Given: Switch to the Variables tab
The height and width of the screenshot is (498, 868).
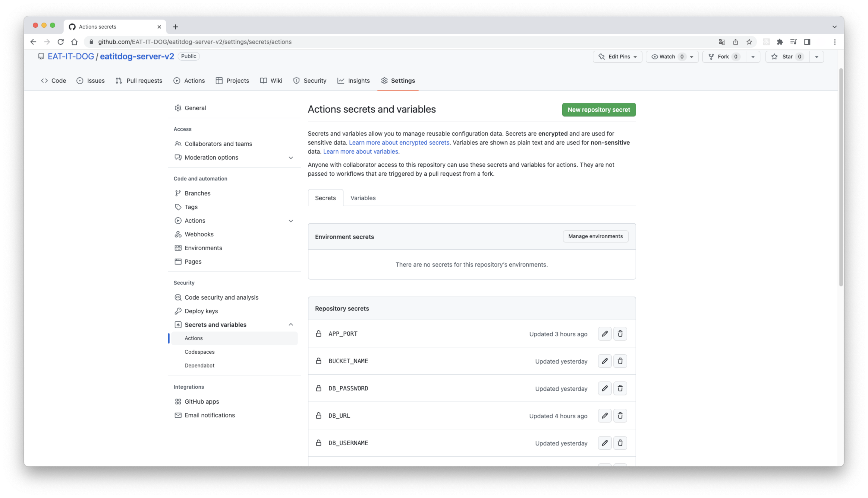Looking at the screenshot, I should click(x=363, y=198).
